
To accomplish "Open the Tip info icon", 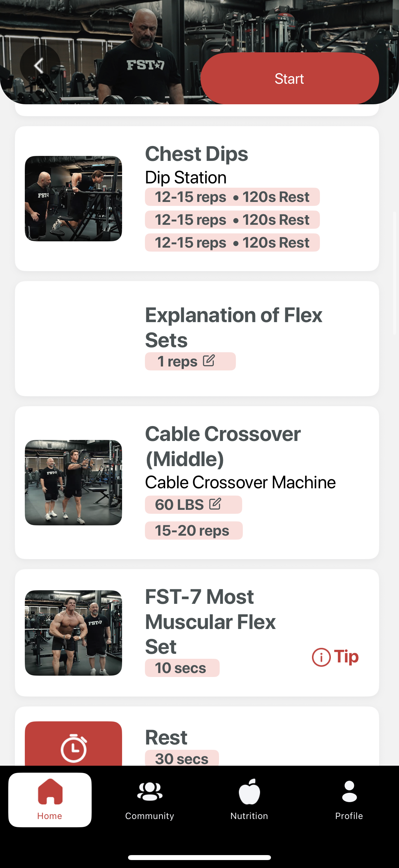I will pos(321,657).
